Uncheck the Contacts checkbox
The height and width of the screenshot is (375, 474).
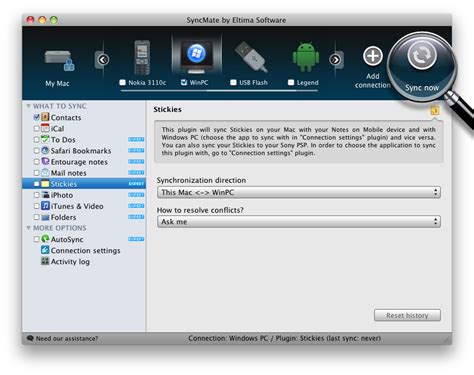tap(37, 117)
